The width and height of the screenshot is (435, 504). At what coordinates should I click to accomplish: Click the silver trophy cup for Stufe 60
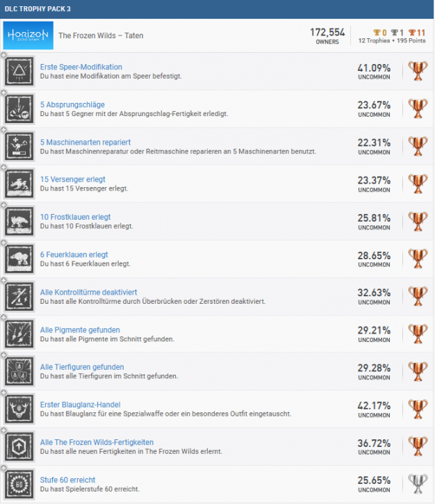click(x=418, y=485)
